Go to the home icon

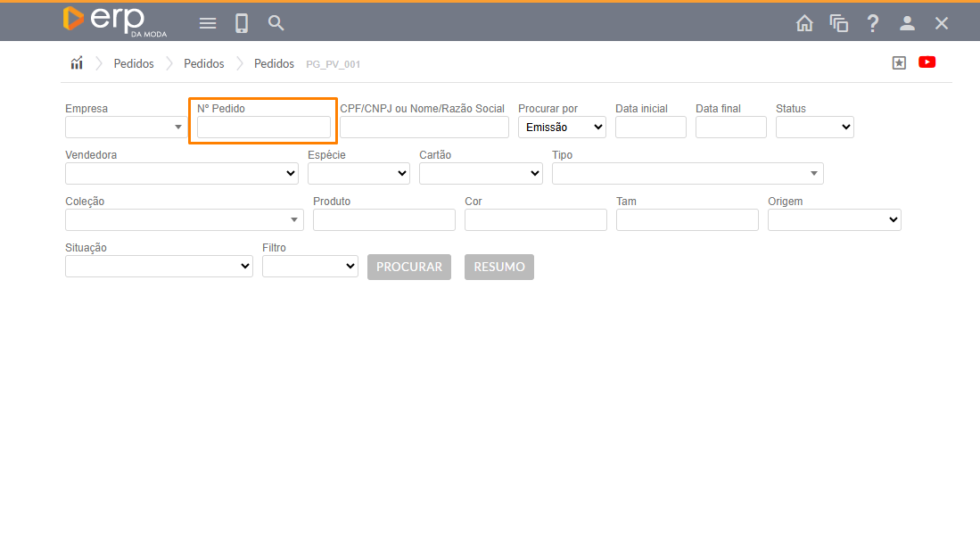pos(804,23)
